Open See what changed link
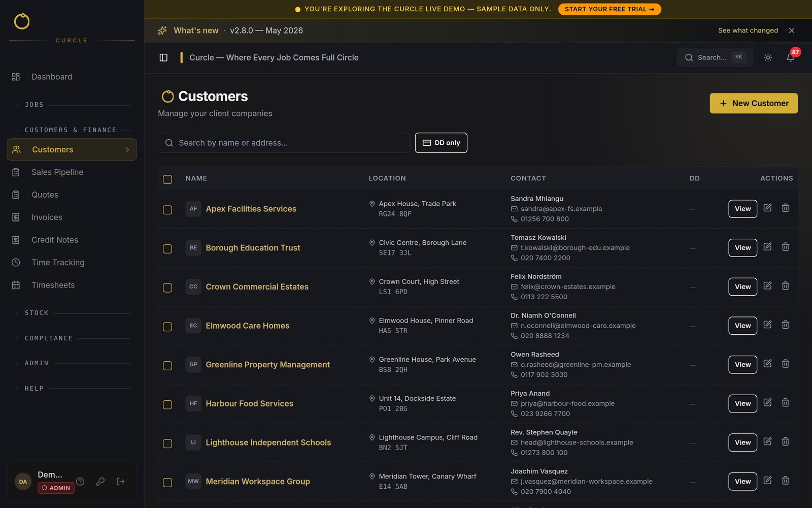This screenshot has height=508, width=812. (748, 30)
